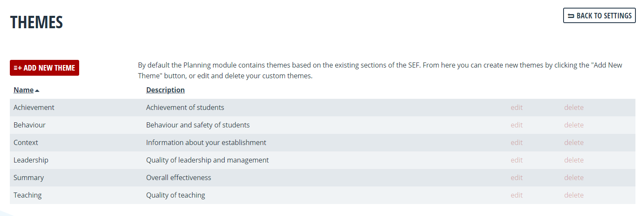The height and width of the screenshot is (216, 644).
Task: Sort the themes by the Description column header
Action: point(166,90)
